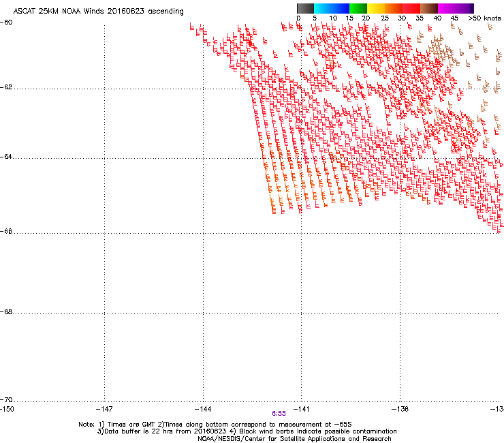Click the note line starting 'Note: 1) Times are GMT'
This screenshot has height=443, width=504.
point(215,425)
